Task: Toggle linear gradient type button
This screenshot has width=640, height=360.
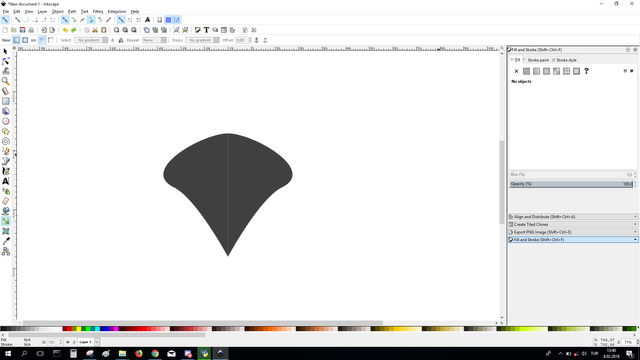Action: coord(16,40)
